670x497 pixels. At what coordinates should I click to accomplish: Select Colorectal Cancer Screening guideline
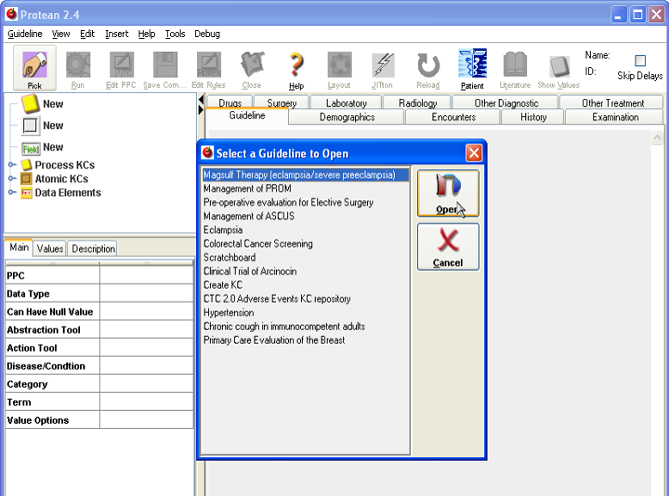coord(258,244)
